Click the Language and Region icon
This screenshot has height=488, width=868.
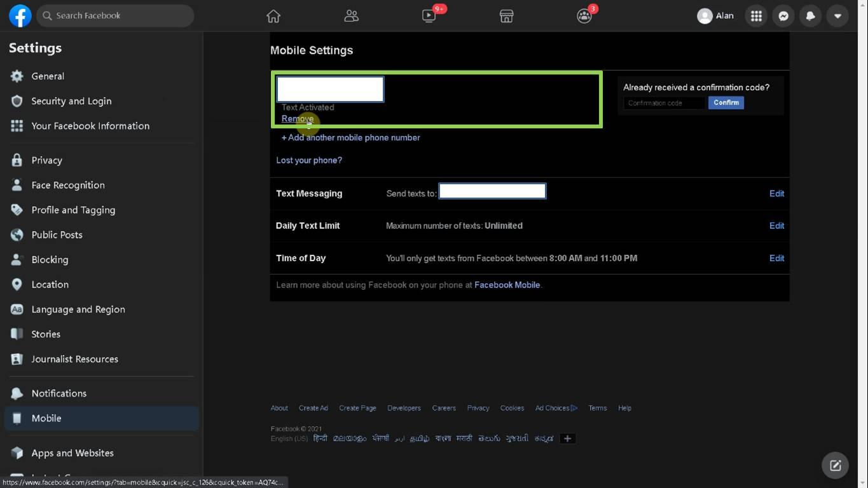[x=17, y=309]
